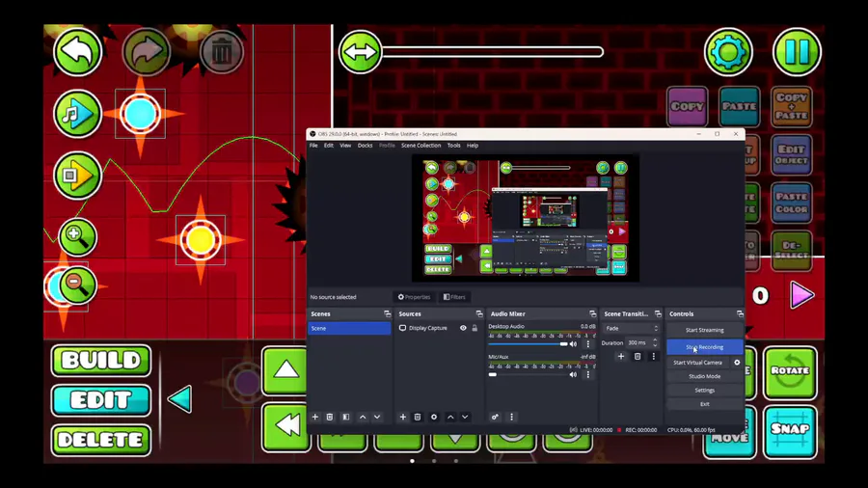
Task: Click the Desktop Audio volume slider
Action: [x=528, y=344]
